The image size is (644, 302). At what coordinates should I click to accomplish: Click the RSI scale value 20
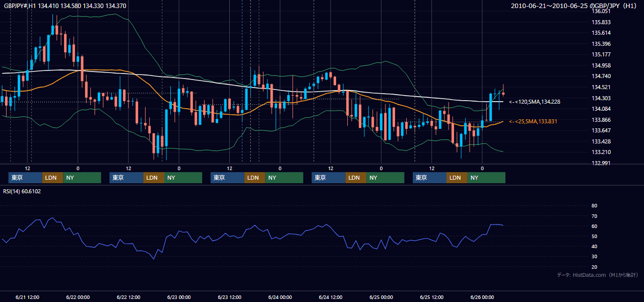(594, 267)
